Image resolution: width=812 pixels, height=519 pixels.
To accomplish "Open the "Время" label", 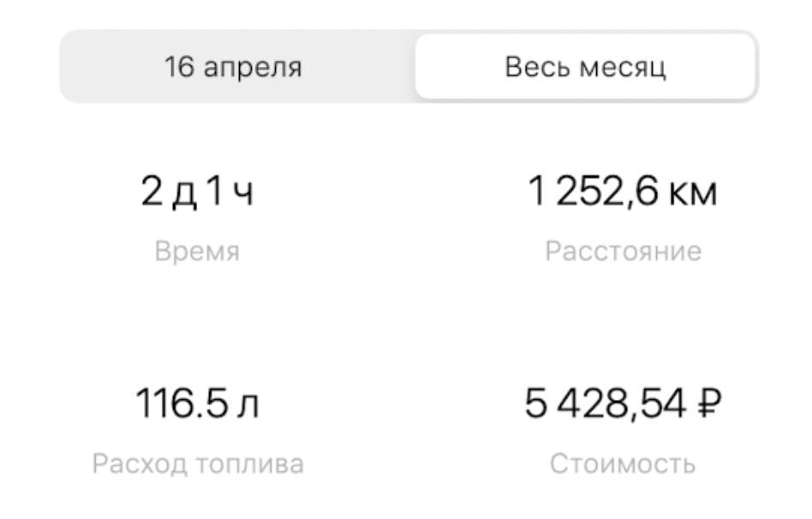I will pos(197,251).
